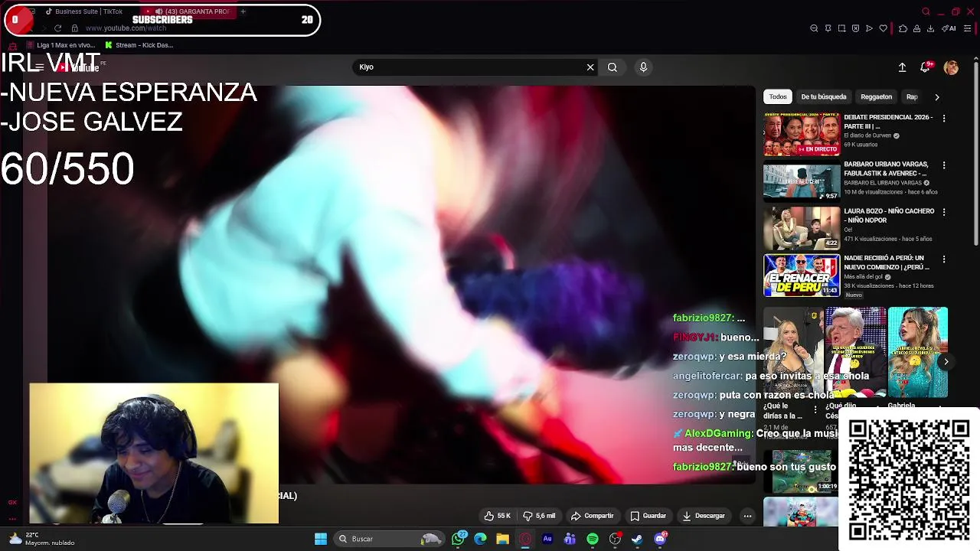
Task: Show more filter chips with the right arrow
Action: [936, 97]
